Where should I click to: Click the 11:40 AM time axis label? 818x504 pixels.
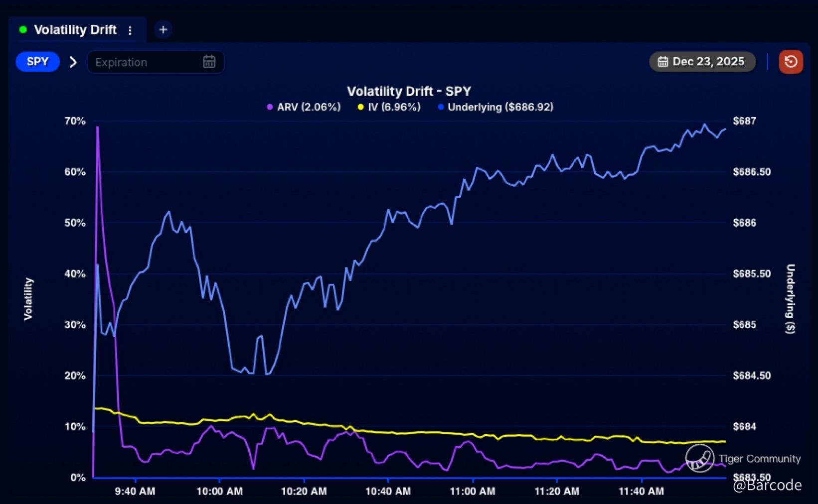pyautogui.click(x=642, y=492)
